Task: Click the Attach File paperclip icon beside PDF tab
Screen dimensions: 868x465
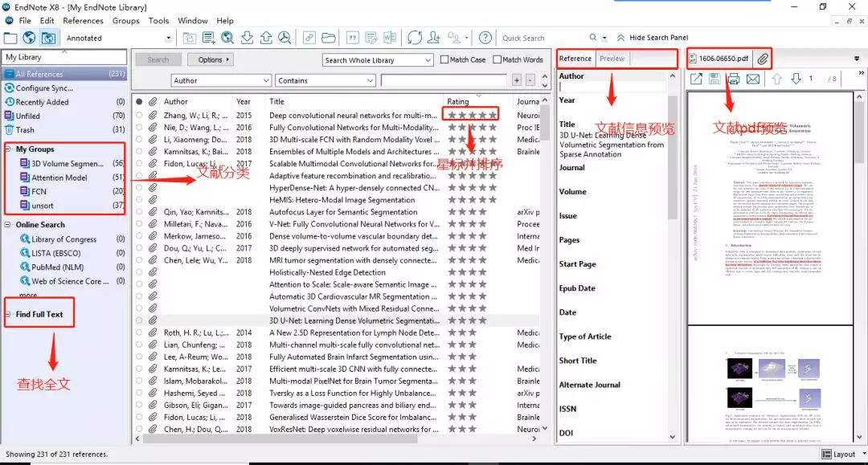Action: click(763, 59)
